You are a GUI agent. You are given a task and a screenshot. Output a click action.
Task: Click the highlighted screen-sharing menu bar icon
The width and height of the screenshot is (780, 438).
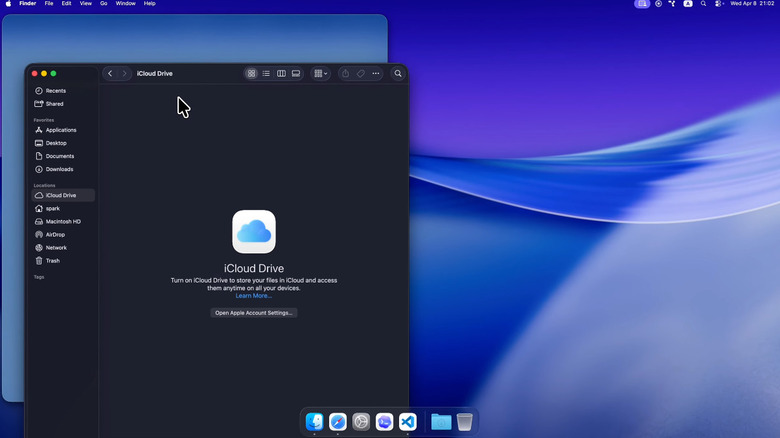642,3
